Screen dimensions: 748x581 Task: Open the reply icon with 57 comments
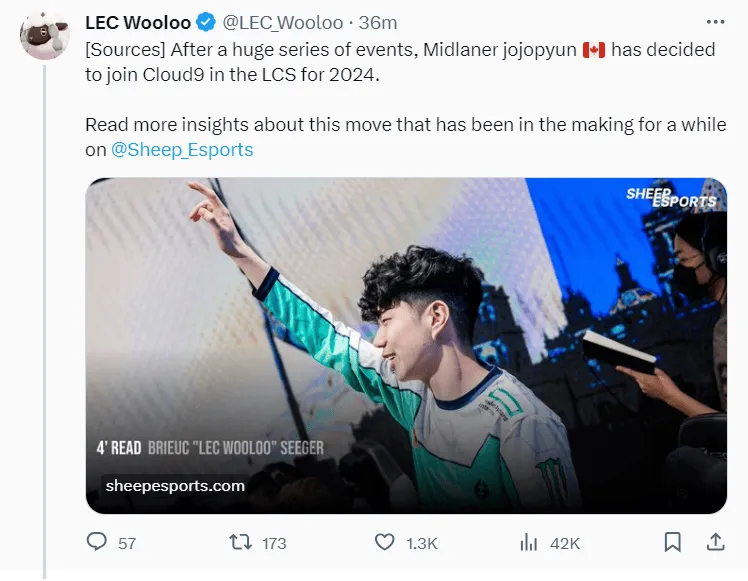tap(96, 542)
